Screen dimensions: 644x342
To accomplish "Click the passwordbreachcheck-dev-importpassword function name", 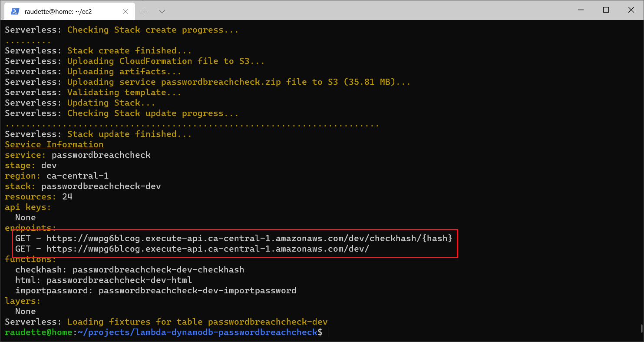I will (x=197, y=291).
